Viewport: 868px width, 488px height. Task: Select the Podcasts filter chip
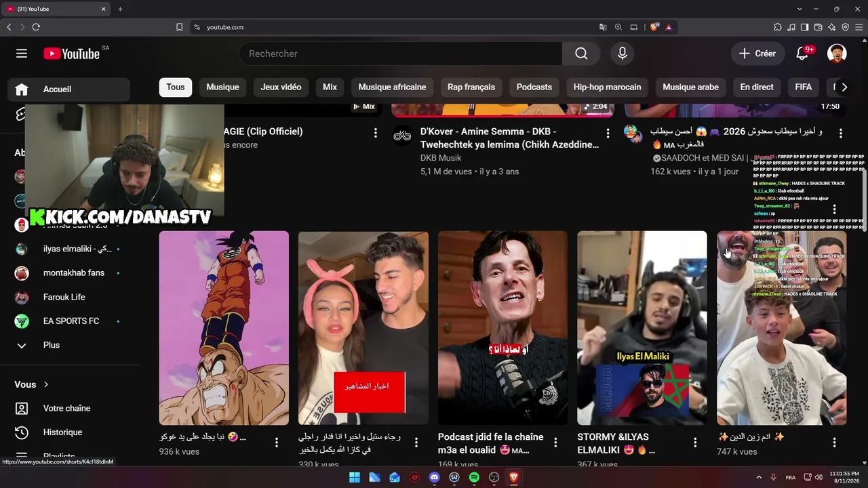tap(534, 87)
